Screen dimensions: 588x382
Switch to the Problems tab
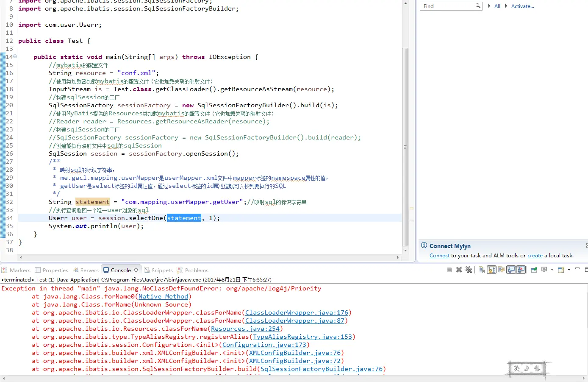[193, 270]
